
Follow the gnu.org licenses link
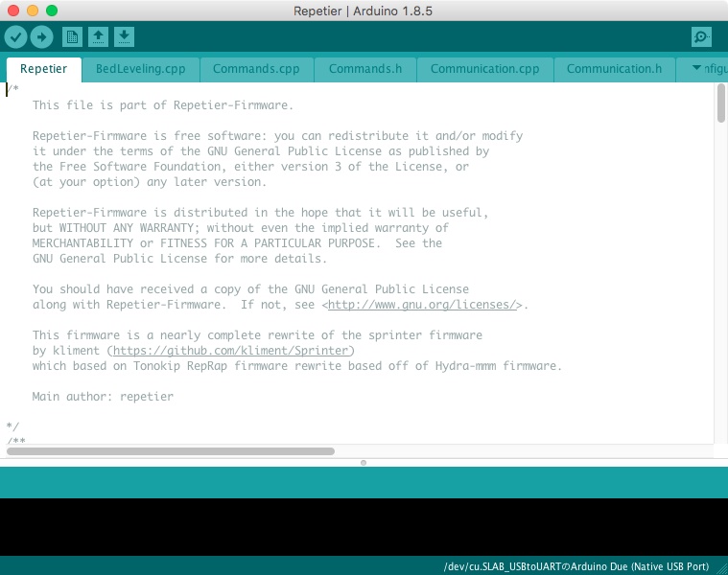(x=425, y=305)
